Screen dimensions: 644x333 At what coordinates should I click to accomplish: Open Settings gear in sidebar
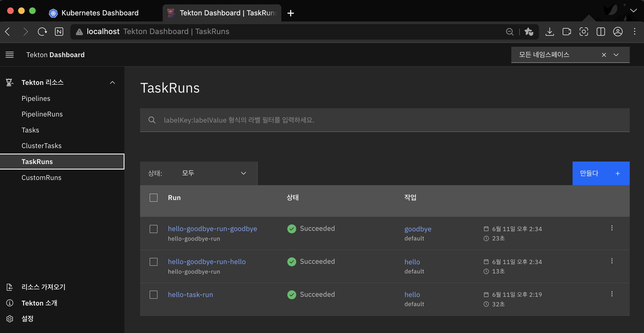(10, 319)
